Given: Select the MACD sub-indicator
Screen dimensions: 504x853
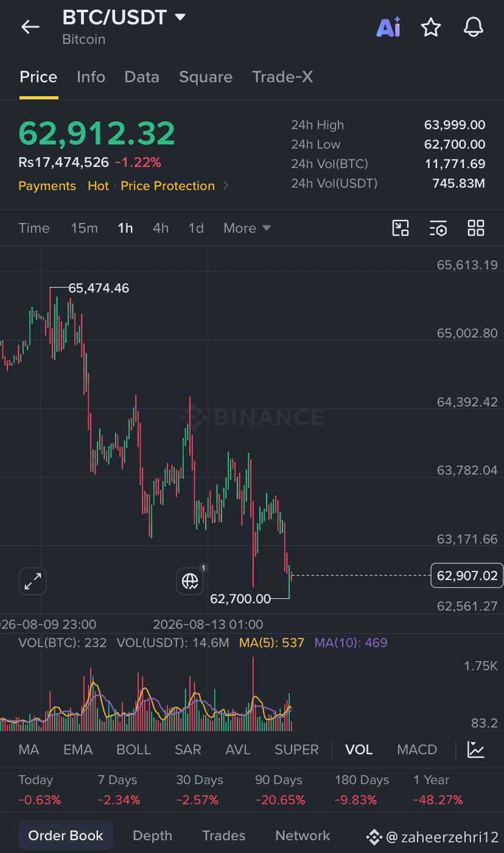Looking at the screenshot, I should [x=417, y=749].
